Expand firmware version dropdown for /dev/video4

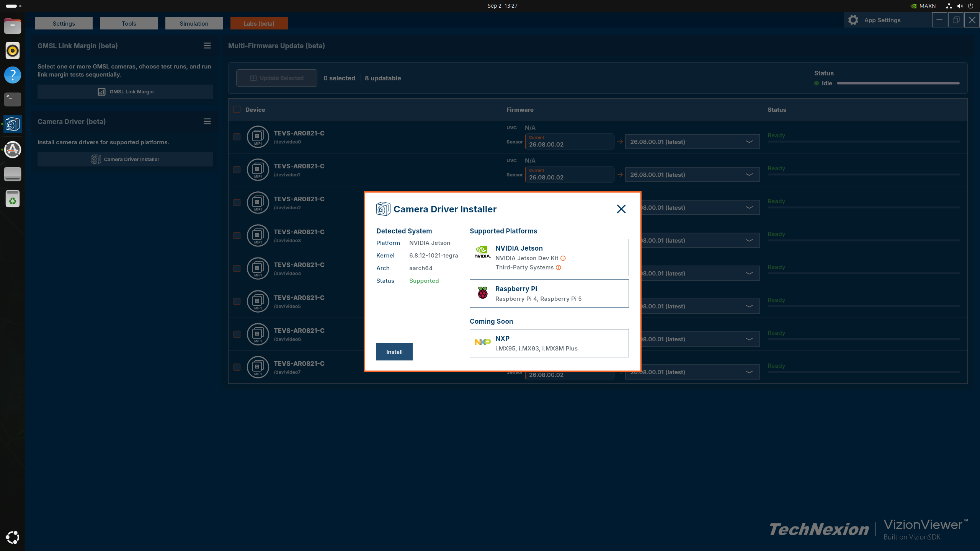[701, 273]
